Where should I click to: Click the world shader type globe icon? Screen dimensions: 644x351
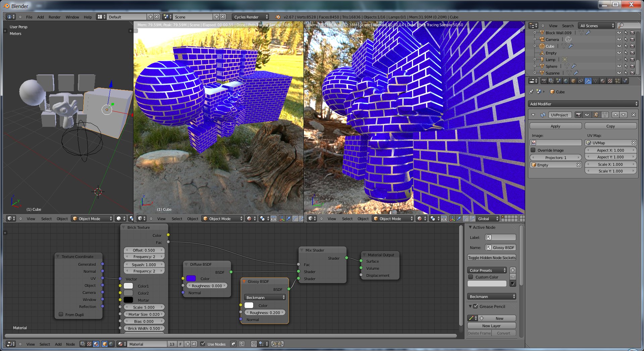tap(111, 344)
